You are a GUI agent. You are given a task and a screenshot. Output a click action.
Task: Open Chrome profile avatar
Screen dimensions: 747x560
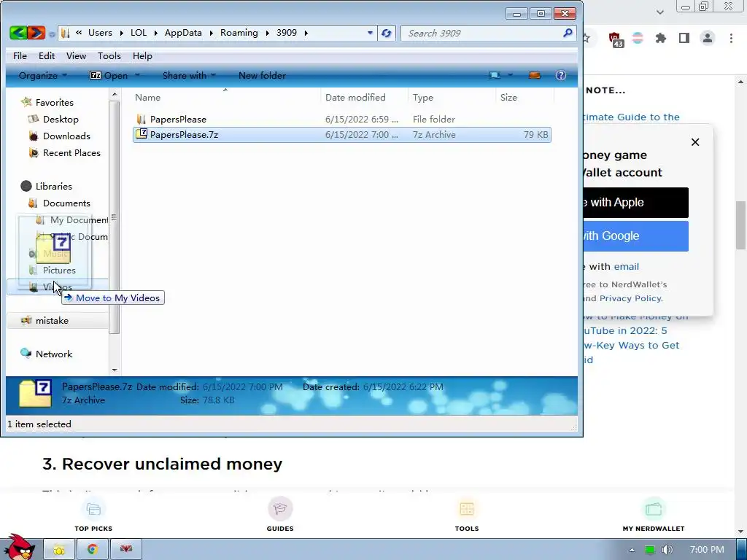tap(708, 38)
